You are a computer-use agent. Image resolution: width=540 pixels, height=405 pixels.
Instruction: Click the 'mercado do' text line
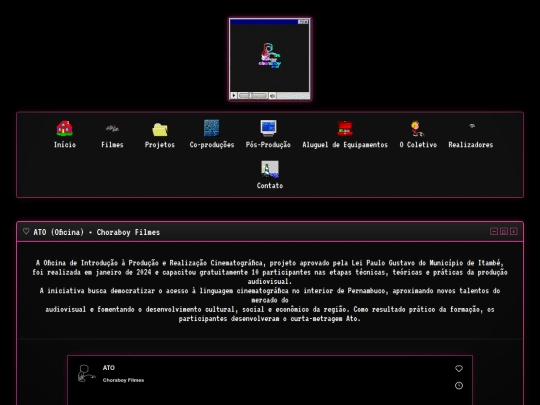(x=270, y=300)
